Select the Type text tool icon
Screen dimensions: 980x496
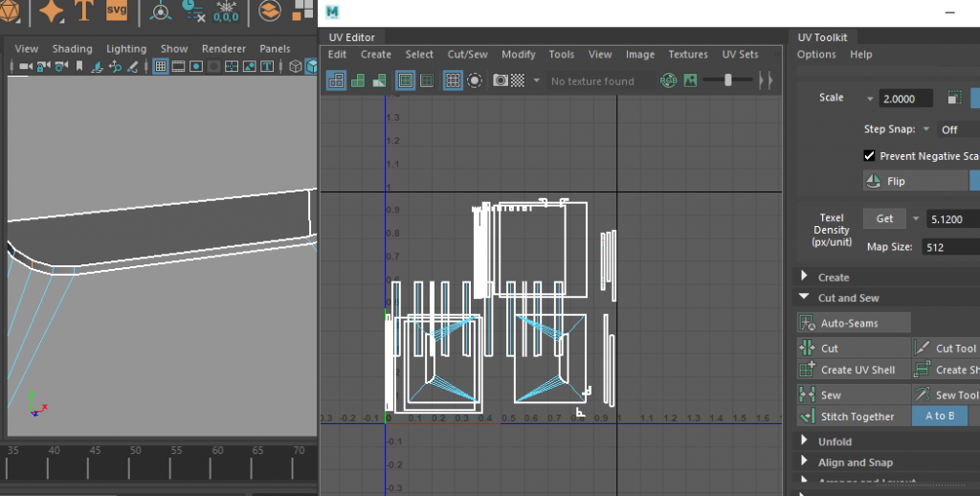pyautogui.click(x=84, y=11)
